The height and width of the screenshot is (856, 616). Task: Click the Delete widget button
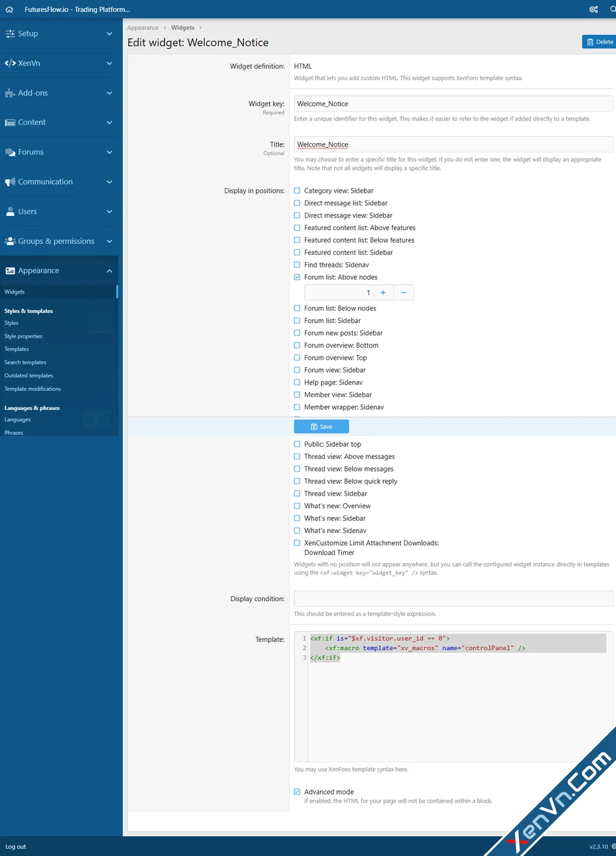coord(599,42)
